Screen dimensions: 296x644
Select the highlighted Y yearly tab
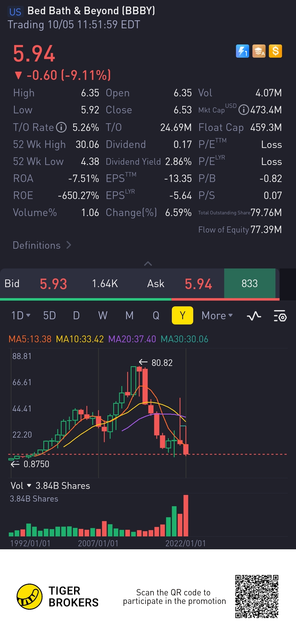pos(183,315)
